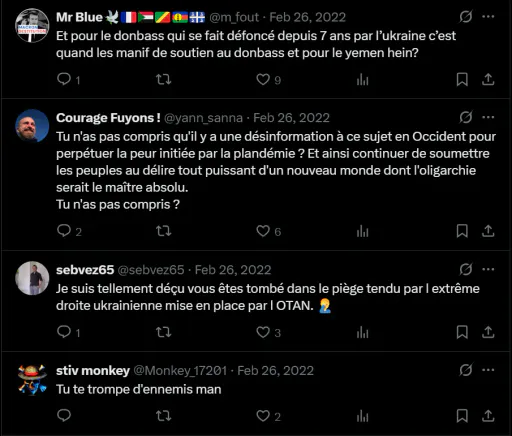Like the Mr Blue tweet
Viewport: 512px width, 436px height.
(x=263, y=80)
